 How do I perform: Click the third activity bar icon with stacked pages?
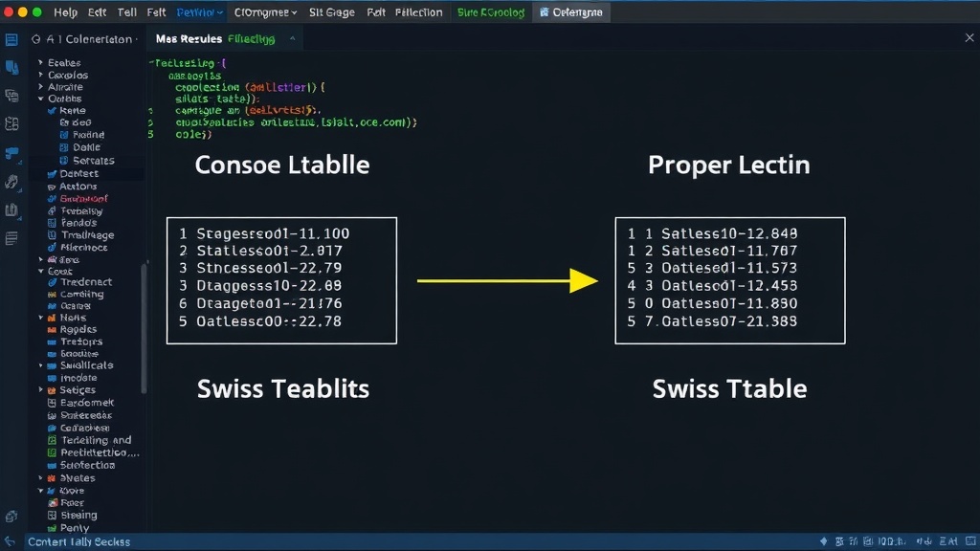(x=11, y=96)
